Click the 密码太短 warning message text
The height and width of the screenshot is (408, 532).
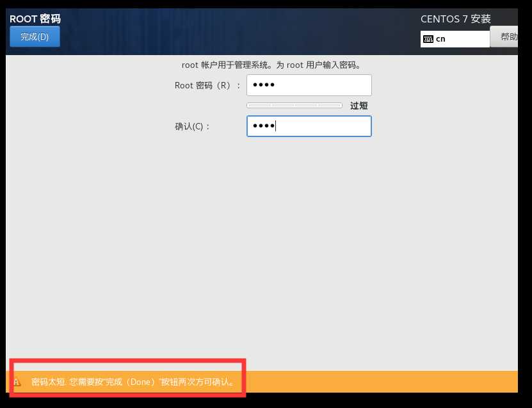tap(133, 382)
